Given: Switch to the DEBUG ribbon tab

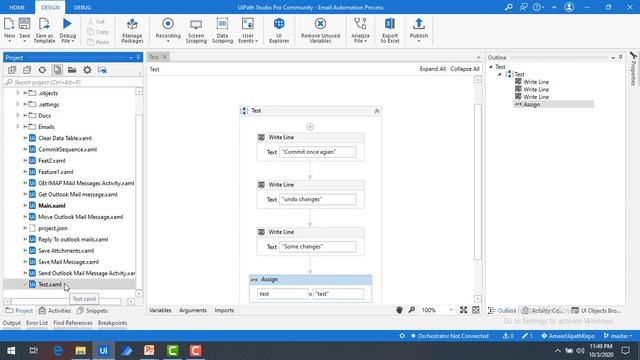Looking at the screenshot, I should tap(82, 7).
